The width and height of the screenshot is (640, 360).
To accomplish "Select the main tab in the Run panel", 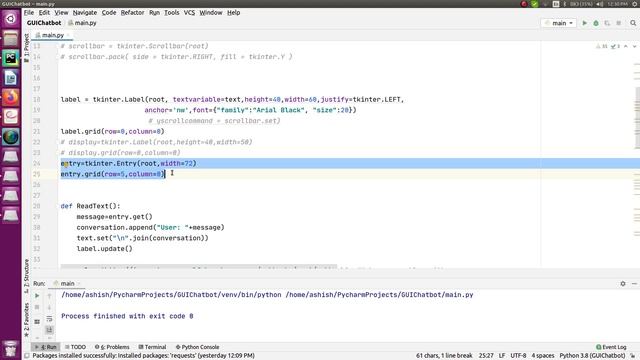I will tap(67, 283).
